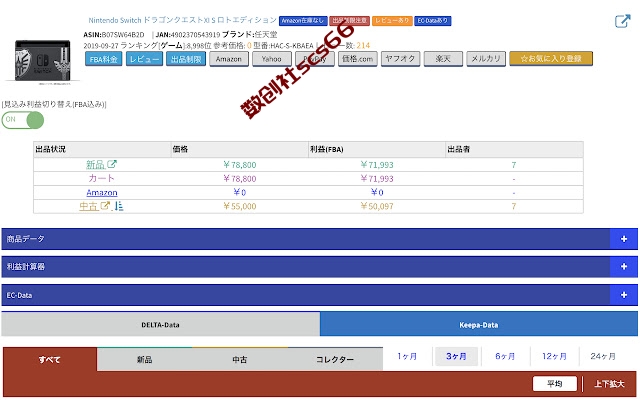Click the 上下拡大 button
The image size is (640, 400).
pos(609,384)
